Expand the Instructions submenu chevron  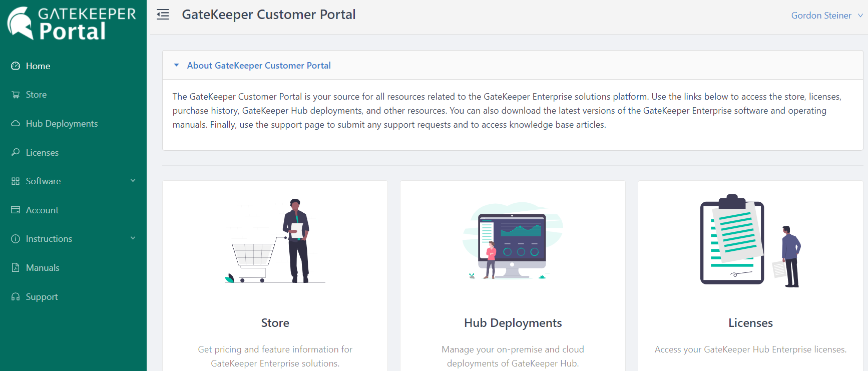[133, 238]
